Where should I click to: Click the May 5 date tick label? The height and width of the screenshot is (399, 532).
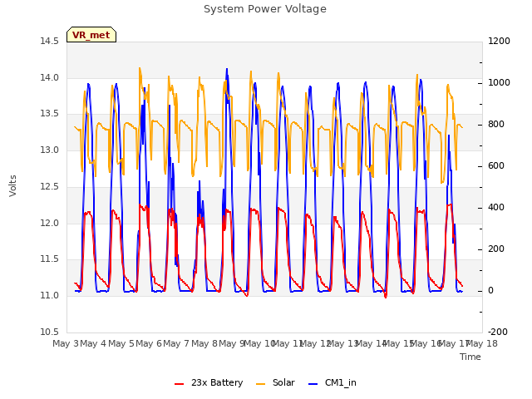click(121, 343)
